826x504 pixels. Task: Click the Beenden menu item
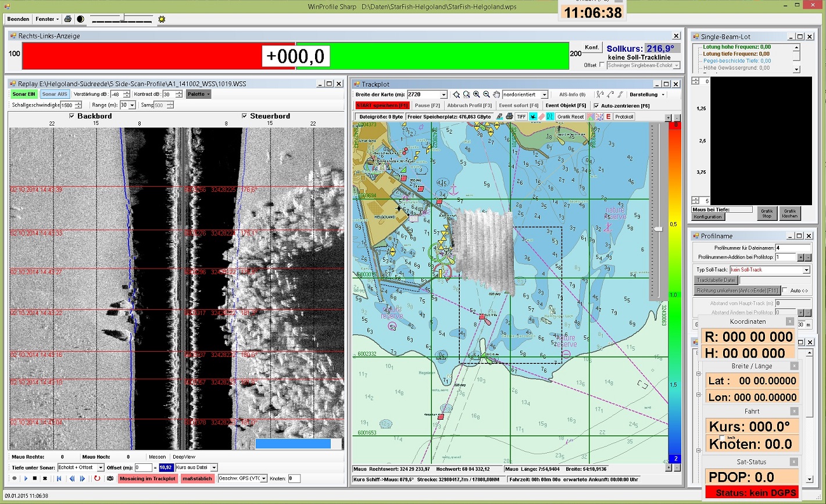coord(18,19)
